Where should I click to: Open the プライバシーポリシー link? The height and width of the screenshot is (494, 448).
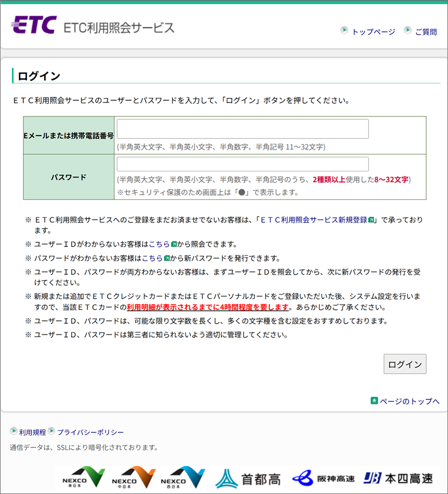(x=90, y=432)
